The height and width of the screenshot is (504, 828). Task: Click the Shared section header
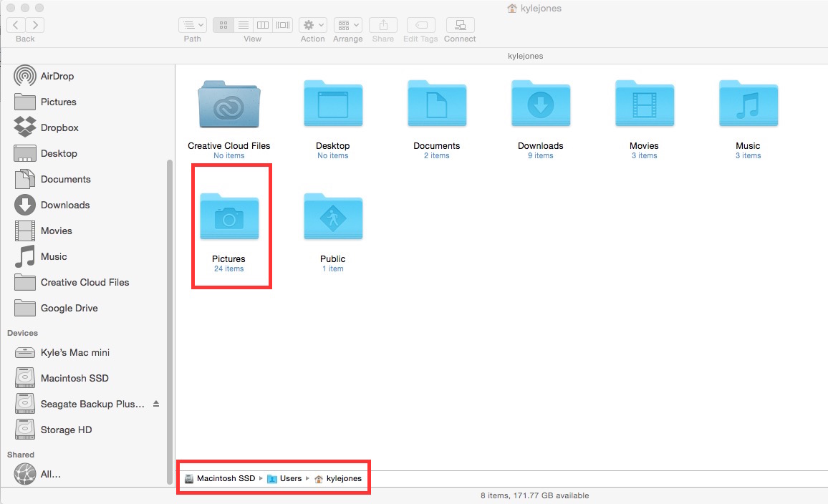click(21, 455)
